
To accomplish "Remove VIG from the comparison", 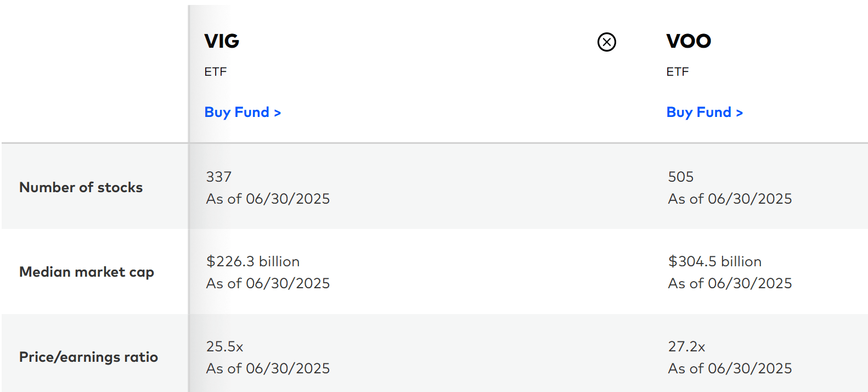I will coord(606,42).
